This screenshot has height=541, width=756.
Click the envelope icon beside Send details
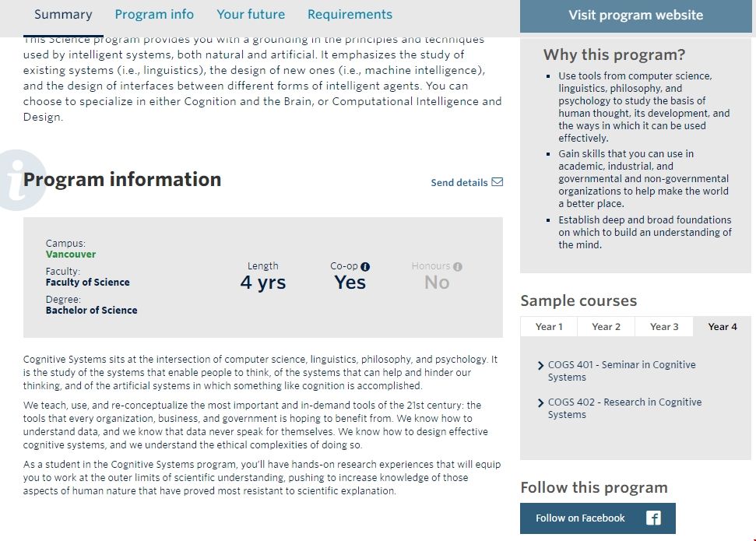[x=498, y=182]
